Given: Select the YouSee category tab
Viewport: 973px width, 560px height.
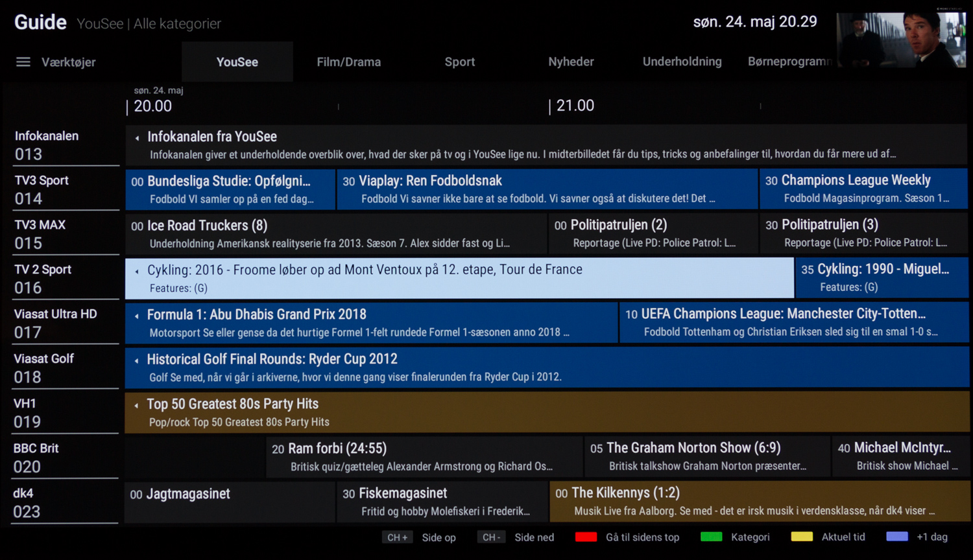Looking at the screenshot, I should coord(237,62).
